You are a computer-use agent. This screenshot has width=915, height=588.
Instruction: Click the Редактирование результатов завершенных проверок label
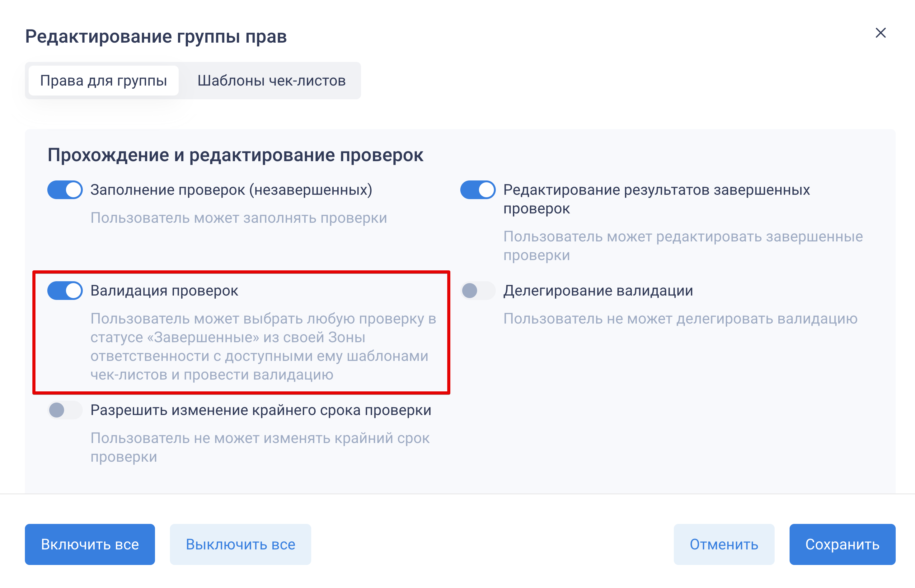[x=656, y=198]
